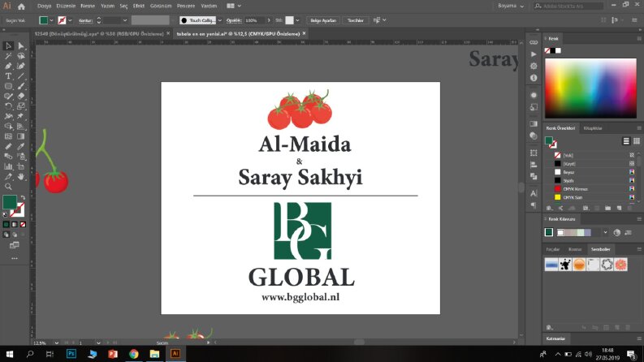
Task: Open the workspace switcher Boyama dropdown
Action: pyautogui.click(x=511, y=6)
